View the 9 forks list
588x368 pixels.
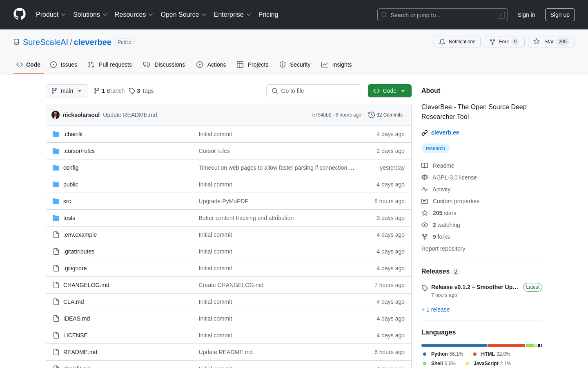(436, 237)
